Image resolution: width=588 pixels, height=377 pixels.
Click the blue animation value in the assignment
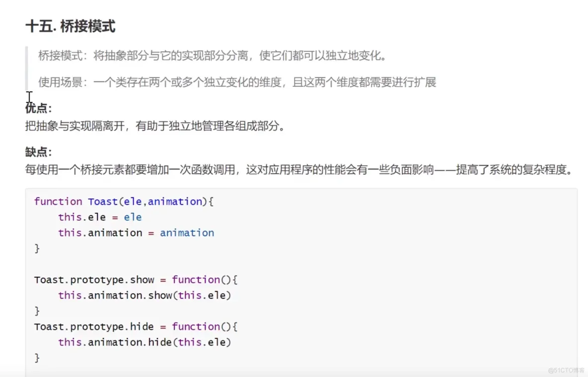(187, 233)
